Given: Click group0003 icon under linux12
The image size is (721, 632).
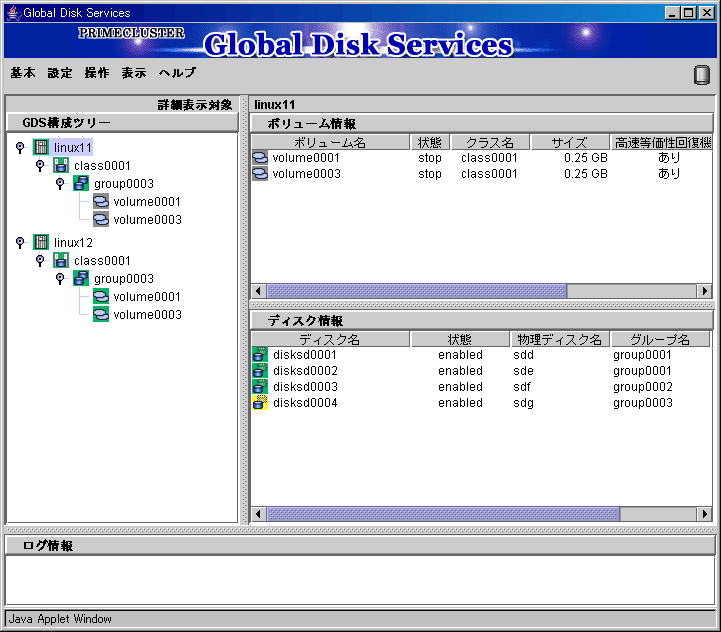Looking at the screenshot, I should [81, 279].
